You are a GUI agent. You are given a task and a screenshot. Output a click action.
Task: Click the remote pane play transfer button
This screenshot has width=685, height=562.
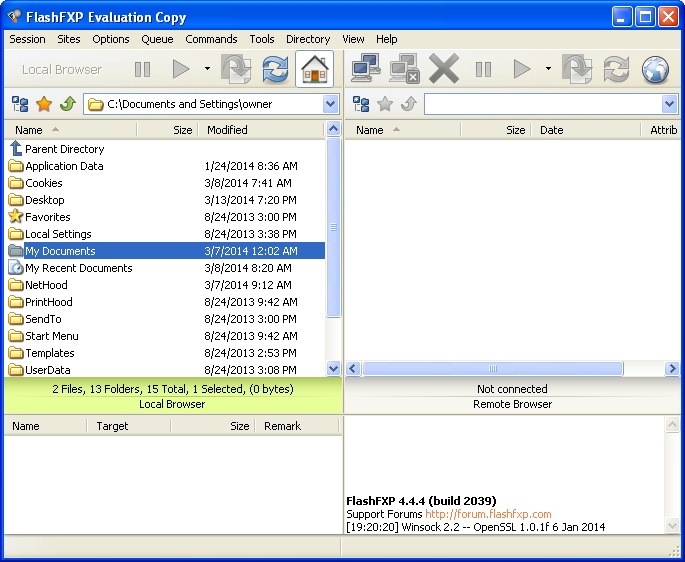pos(522,69)
